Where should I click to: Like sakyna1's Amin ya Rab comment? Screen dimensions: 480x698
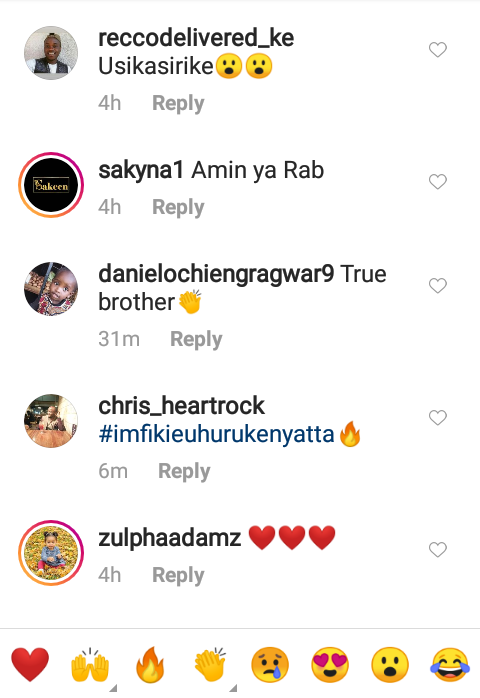(x=438, y=181)
